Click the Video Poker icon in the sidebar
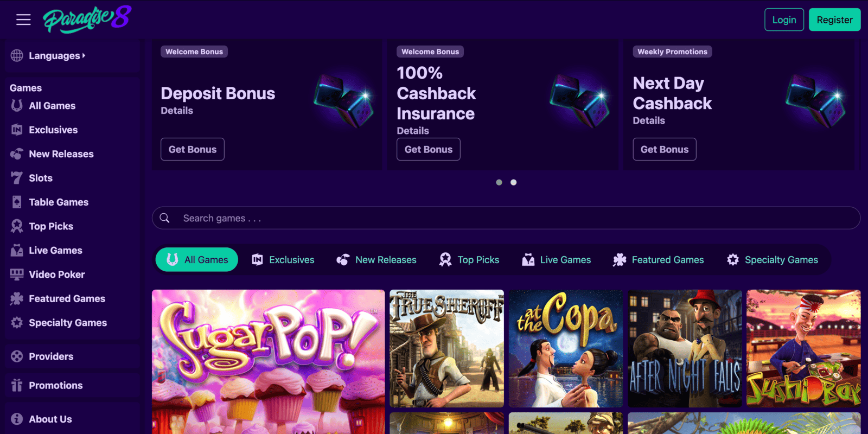Viewport: 868px width, 434px height. [17, 275]
